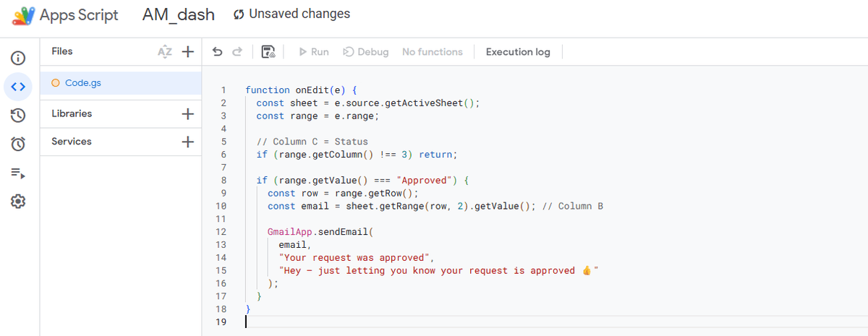The height and width of the screenshot is (336, 868).
Task: Add a service with plus button
Action: [188, 142]
